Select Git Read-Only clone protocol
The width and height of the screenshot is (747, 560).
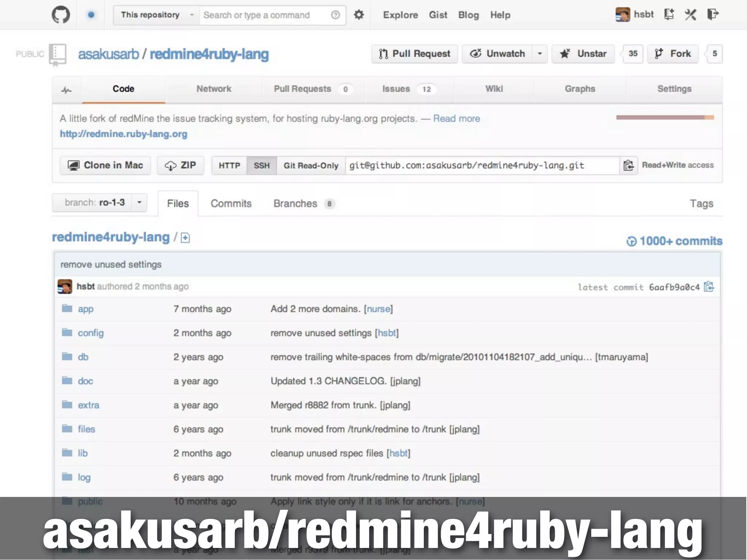311,166
